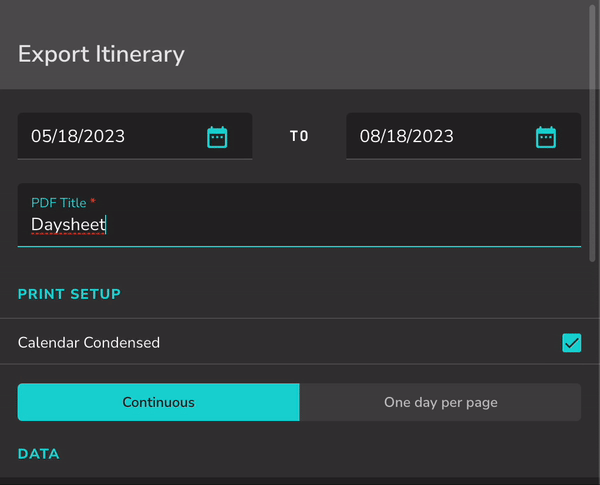Click the empty area right of Daysheet text

343,225
